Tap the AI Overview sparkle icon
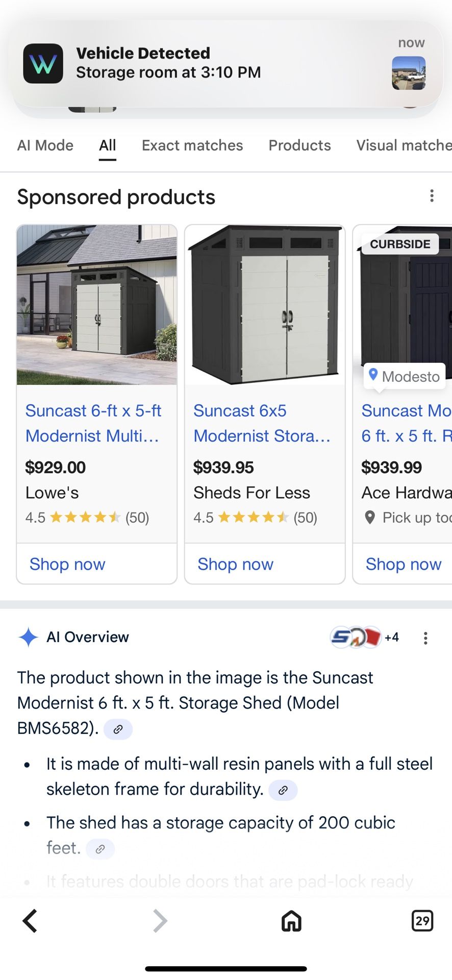The height and width of the screenshot is (980, 452). [x=28, y=638]
